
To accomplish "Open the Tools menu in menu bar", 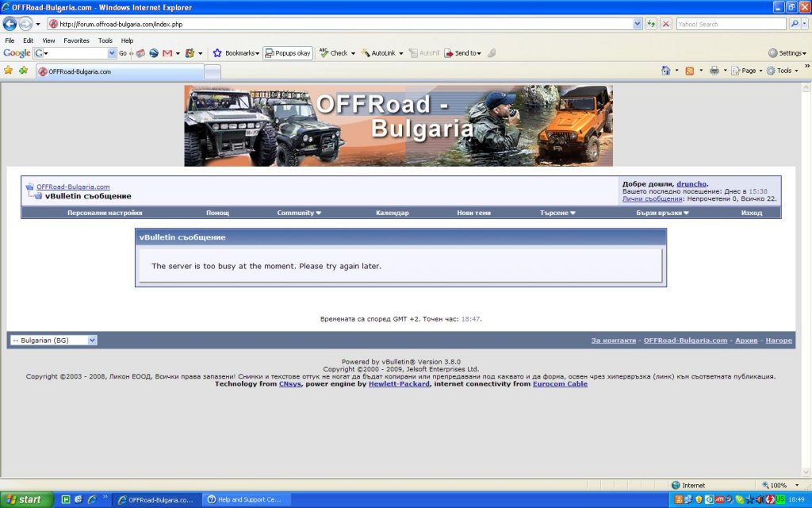I will [105, 40].
